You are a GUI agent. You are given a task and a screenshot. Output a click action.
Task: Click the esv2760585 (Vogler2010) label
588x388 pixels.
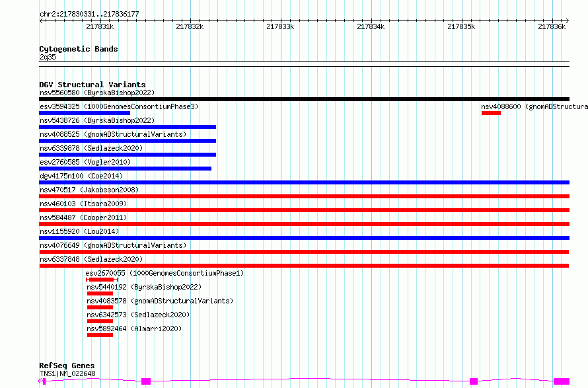coord(85,162)
